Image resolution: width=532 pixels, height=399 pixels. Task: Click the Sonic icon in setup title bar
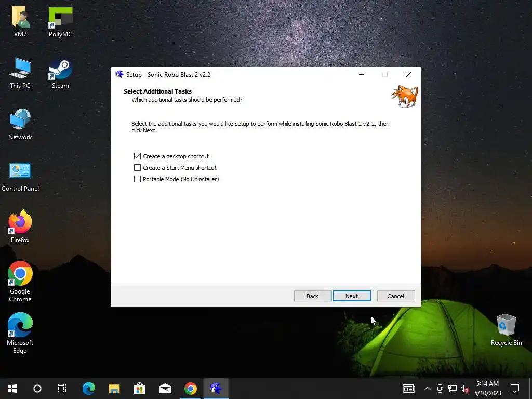pyautogui.click(x=119, y=74)
